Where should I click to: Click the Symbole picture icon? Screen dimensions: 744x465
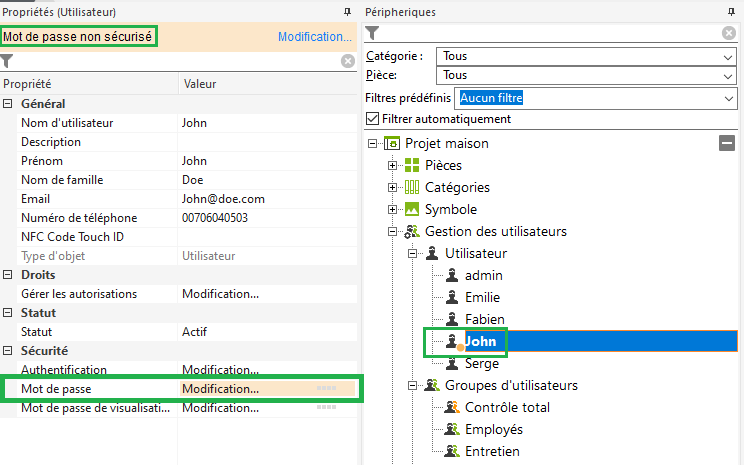pyautogui.click(x=412, y=210)
